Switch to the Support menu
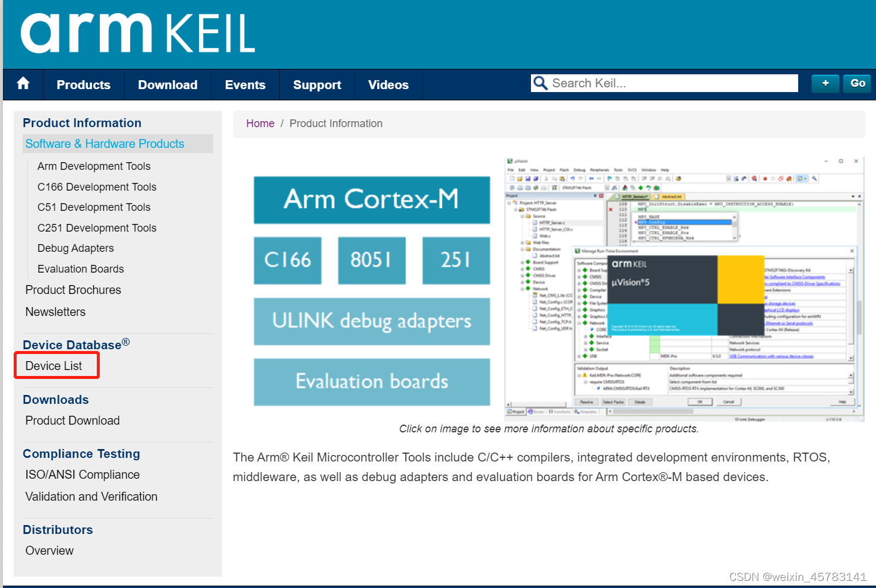Screen dimensions: 876x588 (x=317, y=84)
